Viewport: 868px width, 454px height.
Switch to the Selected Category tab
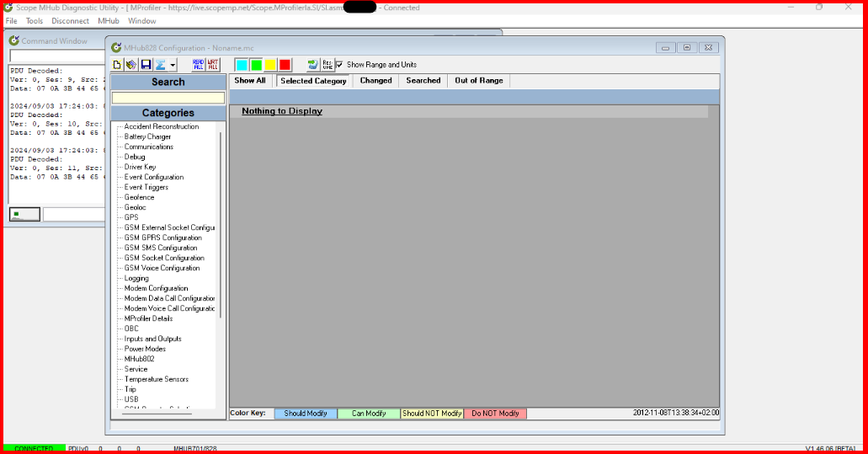(313, 81)
